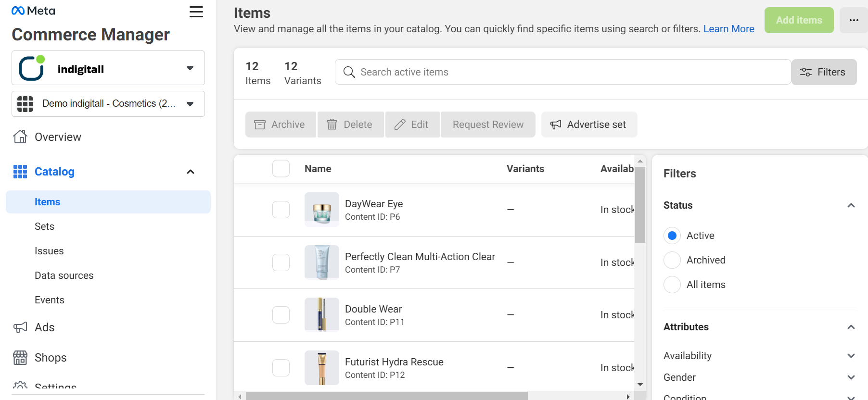Click the Meta logo
Screen dimensions: 868x400
pyautogui.click(x=33, y=11)
